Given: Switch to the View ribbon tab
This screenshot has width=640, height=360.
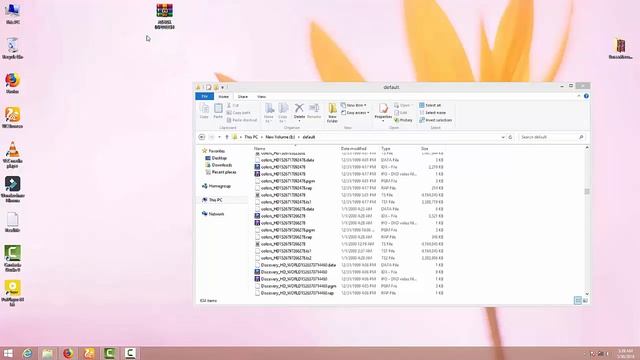Looking at the screenshot, I should click(261, 97).
